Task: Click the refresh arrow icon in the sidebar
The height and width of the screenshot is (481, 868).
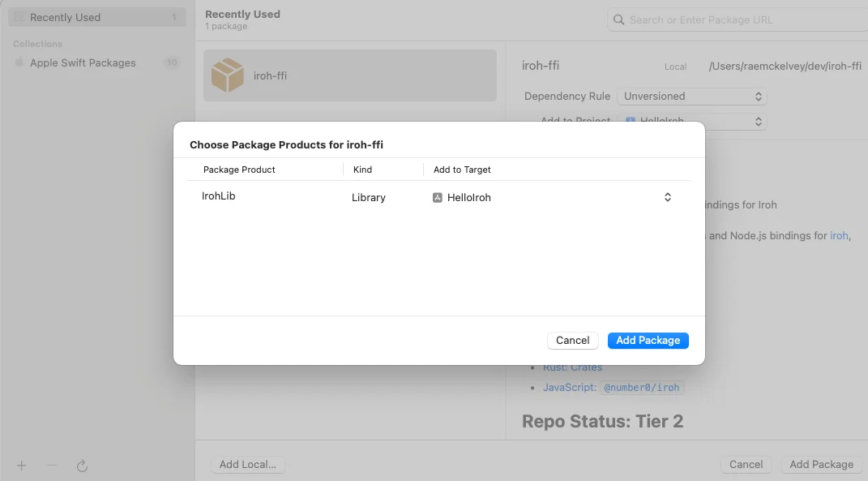Action: tap(82, 466)
